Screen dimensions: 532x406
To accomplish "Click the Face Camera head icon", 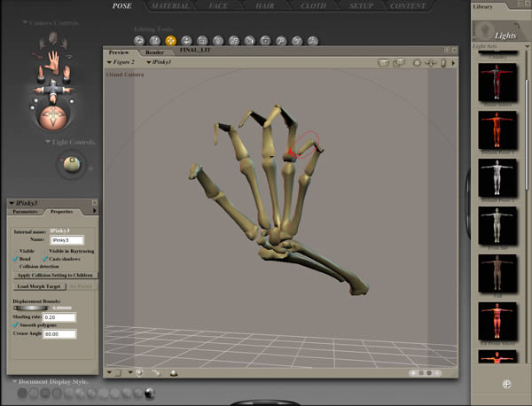I will click(52, 38).
